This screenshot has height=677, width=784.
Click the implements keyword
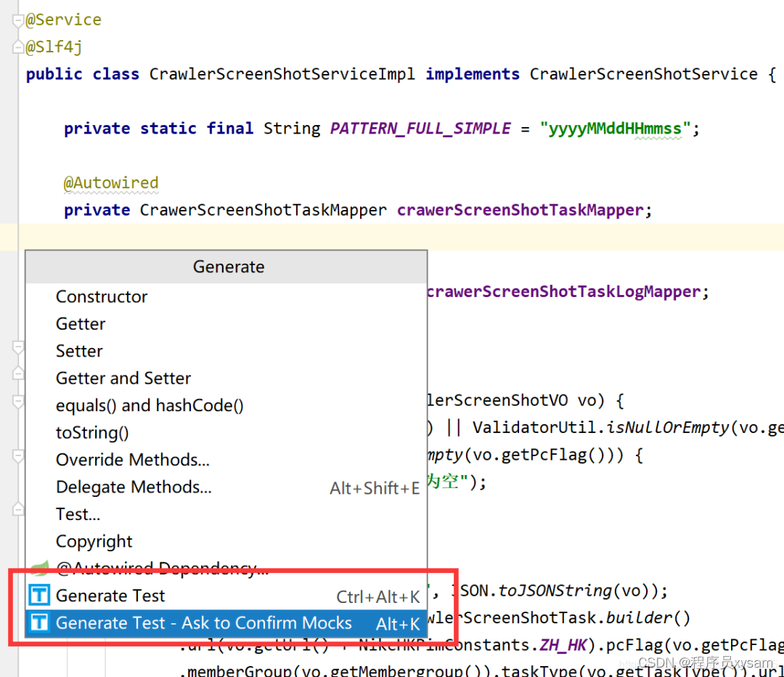coord(473,74)
